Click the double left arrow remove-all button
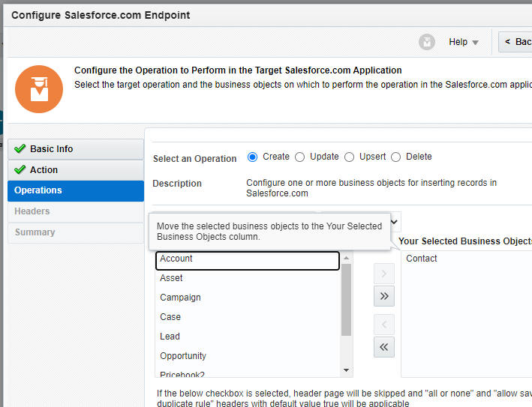This screenshot has height=407, width=532. pyautogui.click(x=384, y=347)
